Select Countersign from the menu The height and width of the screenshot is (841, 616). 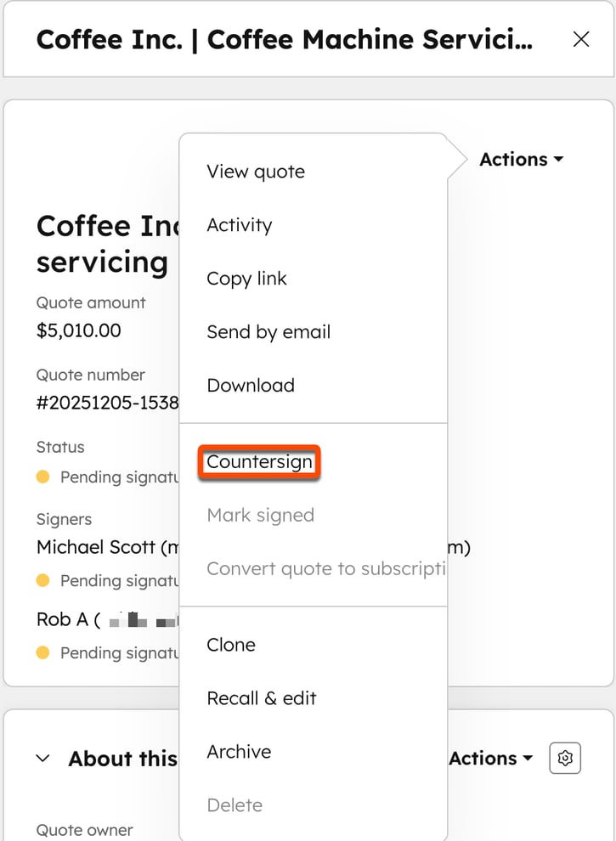258,462
